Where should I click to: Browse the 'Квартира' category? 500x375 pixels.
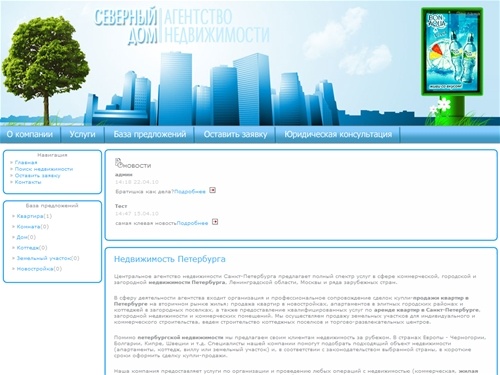tap(30, 216)
